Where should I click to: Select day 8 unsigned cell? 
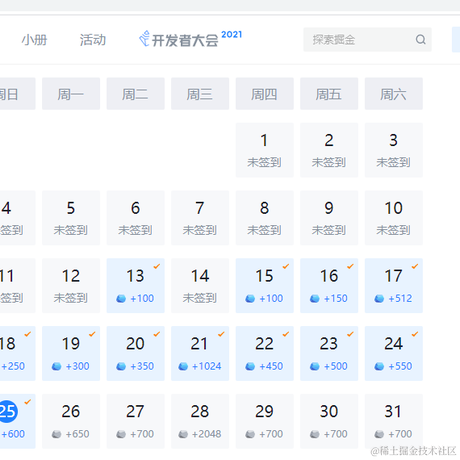coord(265,218)
